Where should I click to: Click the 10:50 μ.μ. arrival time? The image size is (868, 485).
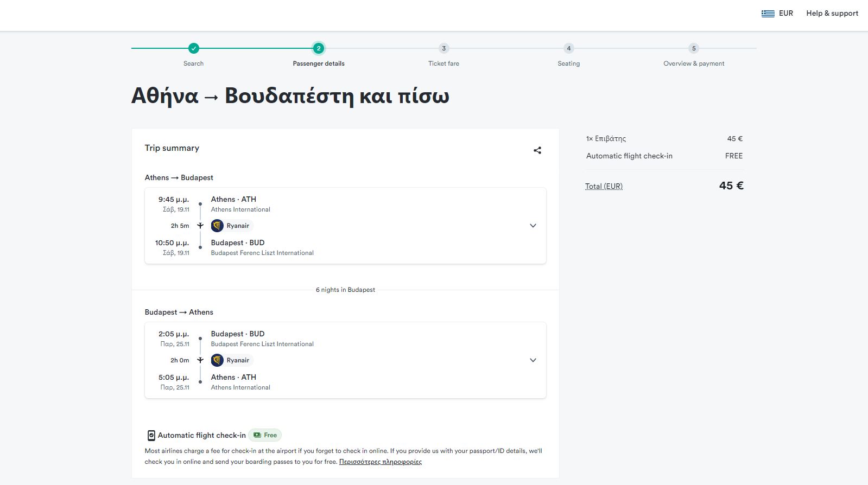172,243
